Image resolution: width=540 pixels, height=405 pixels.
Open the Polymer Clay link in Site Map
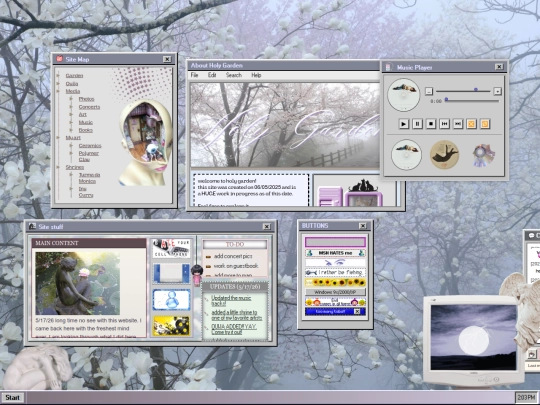[x=89, y=156]
